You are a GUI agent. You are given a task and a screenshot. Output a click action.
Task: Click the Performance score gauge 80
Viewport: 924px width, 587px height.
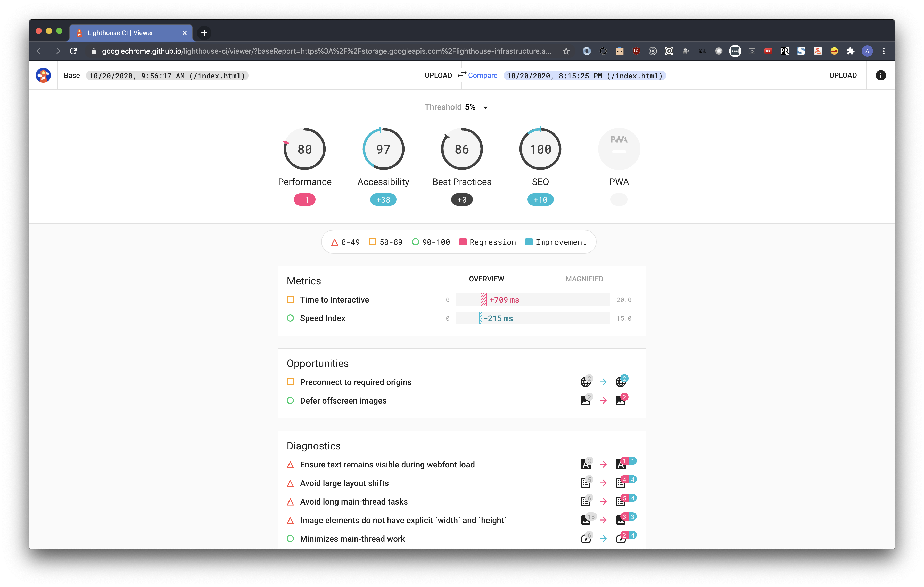pos(305,149)
